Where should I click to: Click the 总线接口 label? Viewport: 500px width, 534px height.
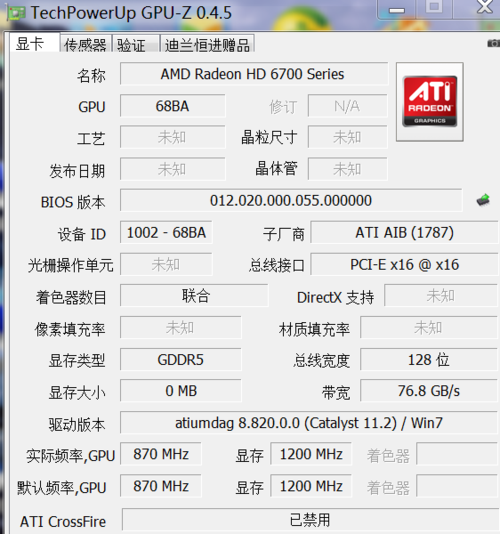click(277, 266)
